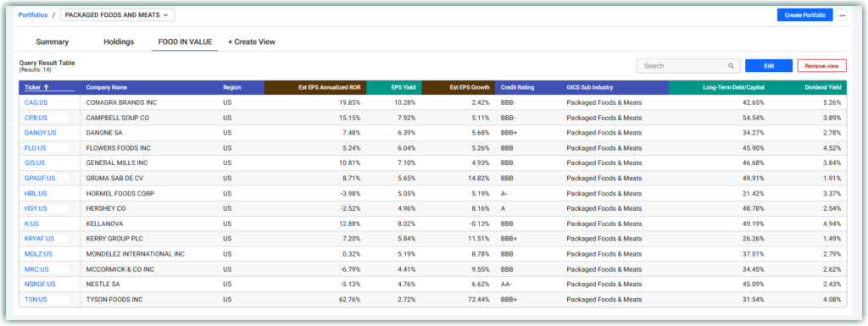Open the HSY:US ticker link
868x326 pixels.
pos(36,208)
